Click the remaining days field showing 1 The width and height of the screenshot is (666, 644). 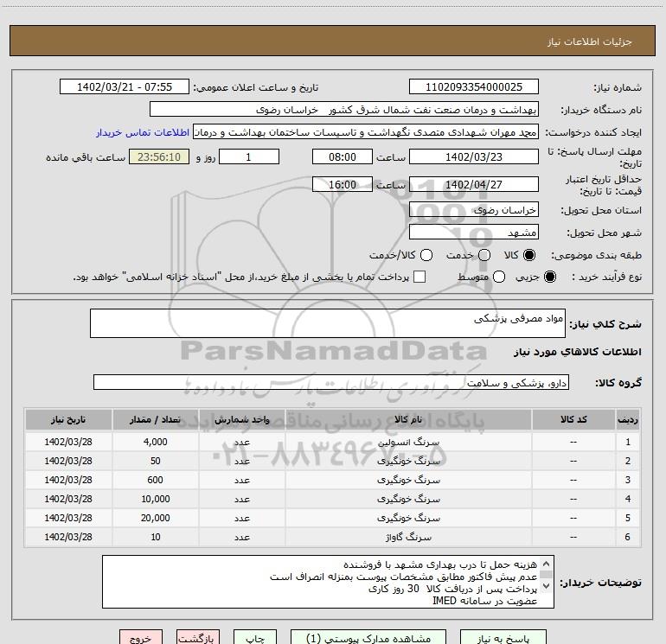tap(249, 156)
